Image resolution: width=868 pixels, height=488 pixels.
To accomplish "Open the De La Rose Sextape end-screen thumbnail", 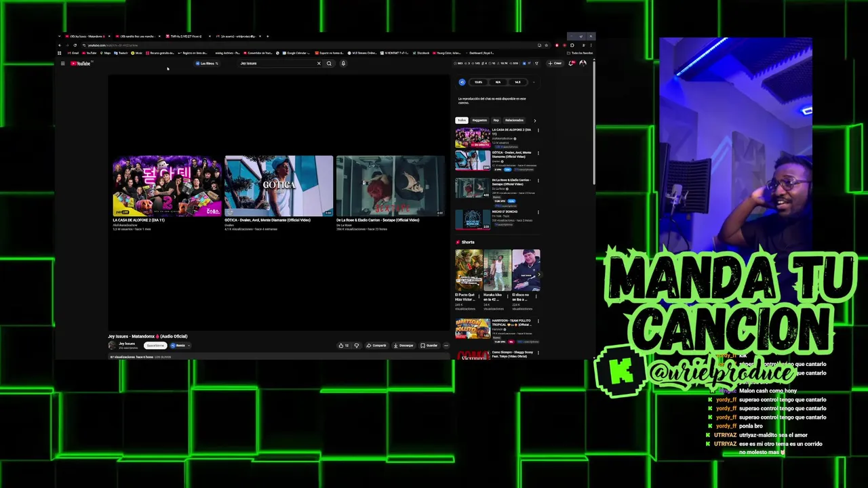I will [391, 186].
